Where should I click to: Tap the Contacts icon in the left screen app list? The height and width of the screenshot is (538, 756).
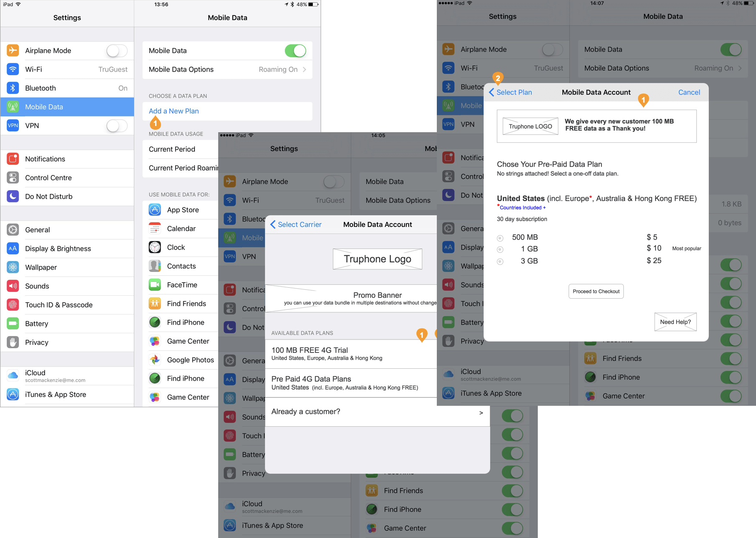155,266
